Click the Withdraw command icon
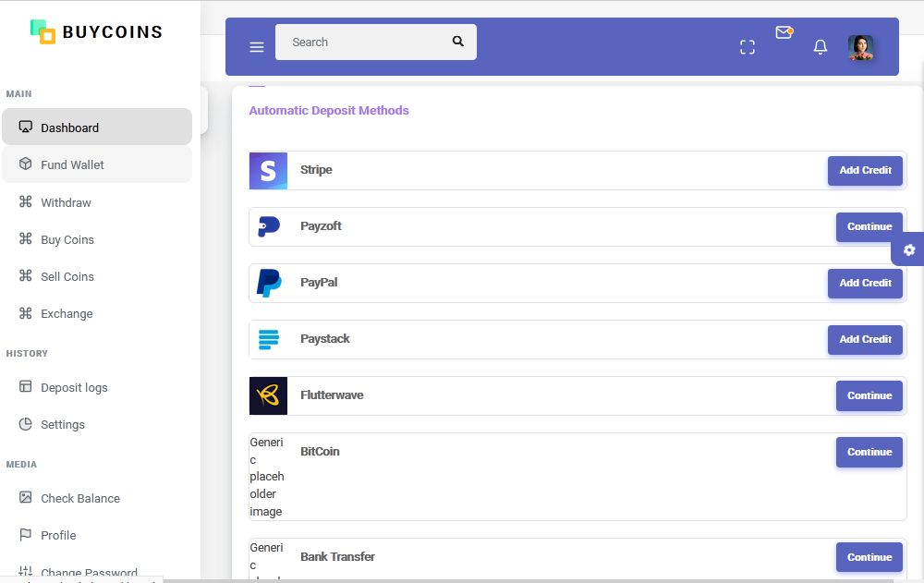The height and width of the screenshot is (583, 924). coord(25,201)
